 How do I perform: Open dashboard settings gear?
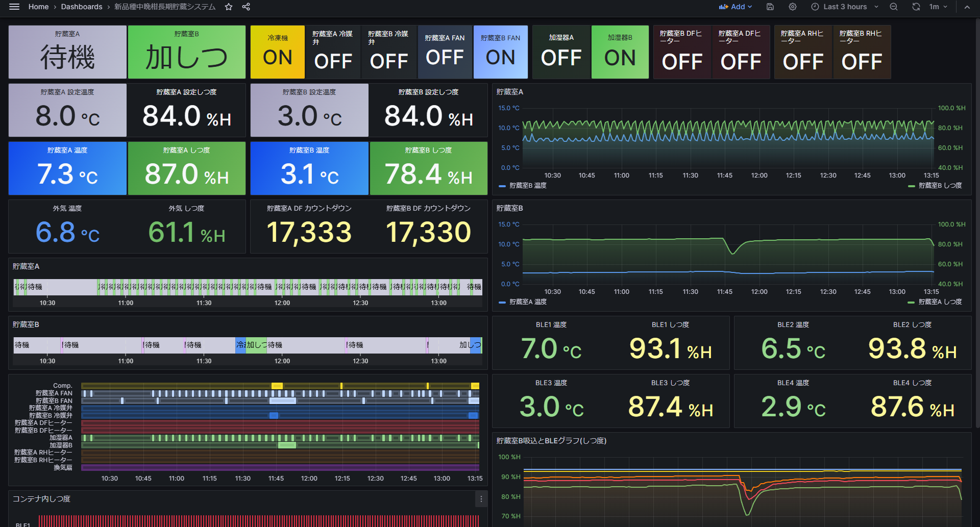[792, 7]
